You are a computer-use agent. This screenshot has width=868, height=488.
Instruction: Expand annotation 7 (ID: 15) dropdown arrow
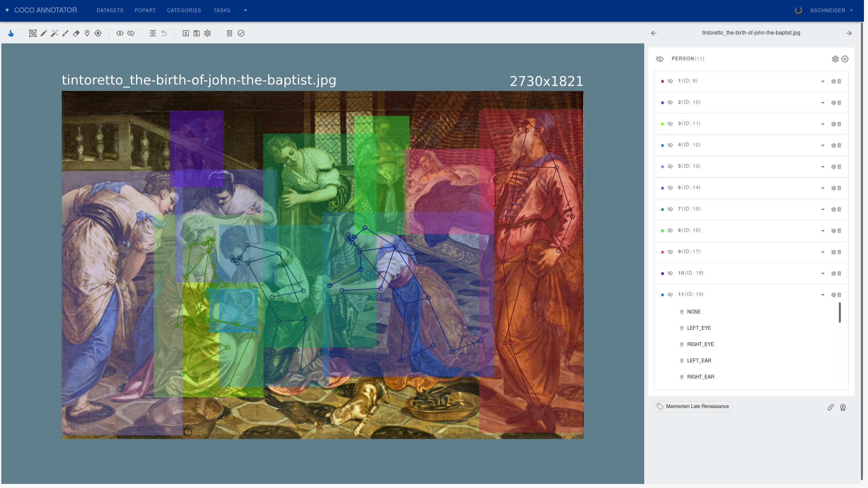(x=823, y=209)
